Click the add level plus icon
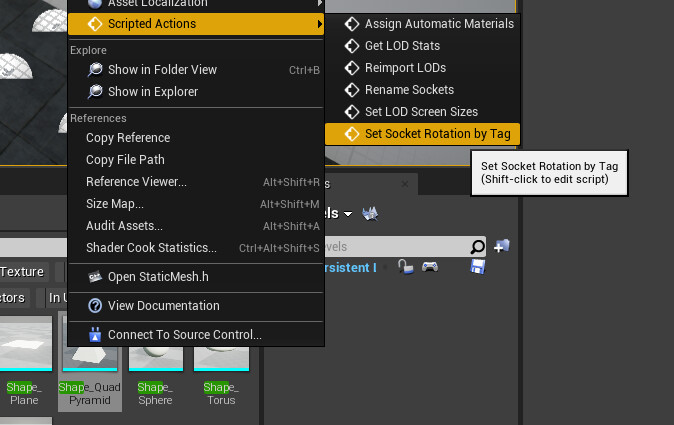This screenshot has width=674, height=425. (x=501, y=246)
